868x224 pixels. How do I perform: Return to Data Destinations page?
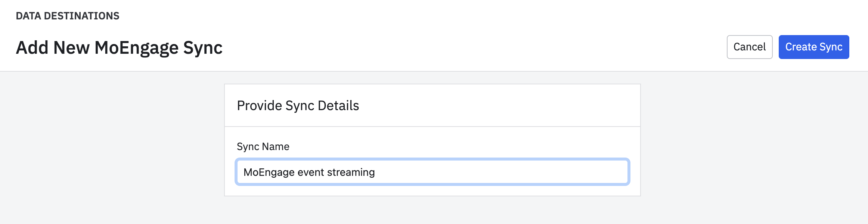(68, 16)
